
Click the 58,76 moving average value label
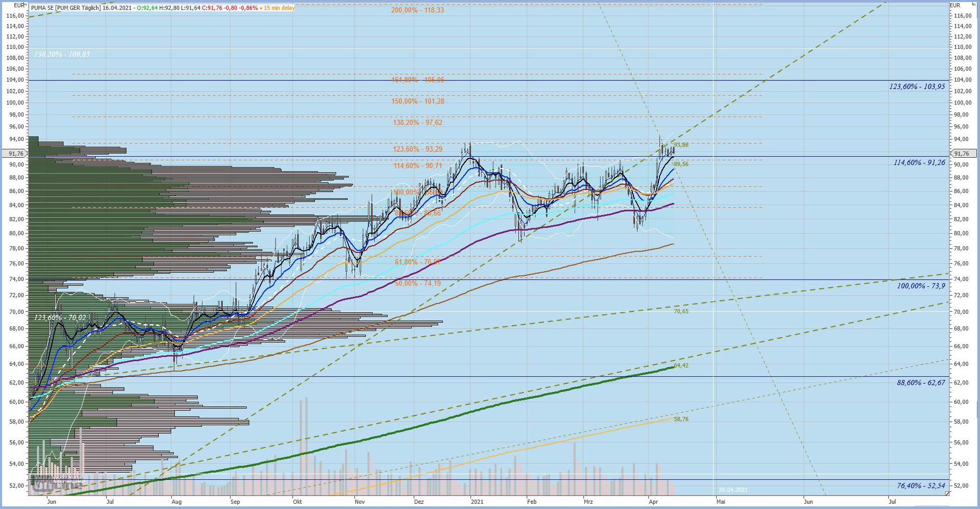click(681, 419)
